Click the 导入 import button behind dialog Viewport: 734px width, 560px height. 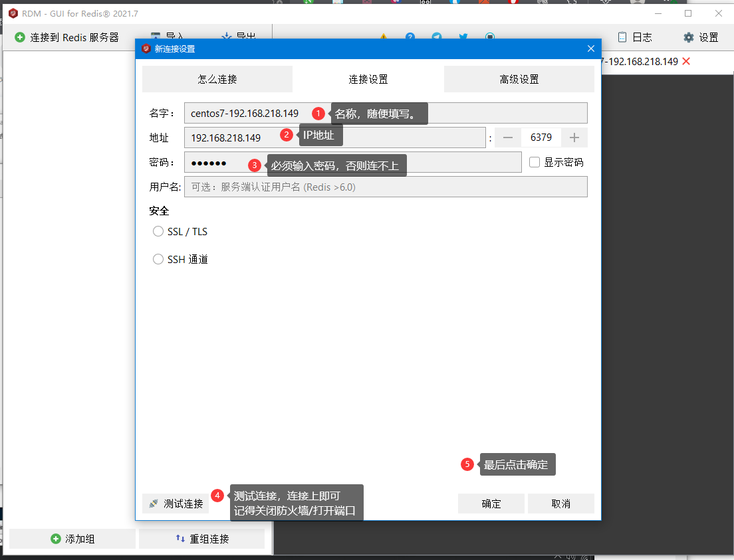point(167,36)
